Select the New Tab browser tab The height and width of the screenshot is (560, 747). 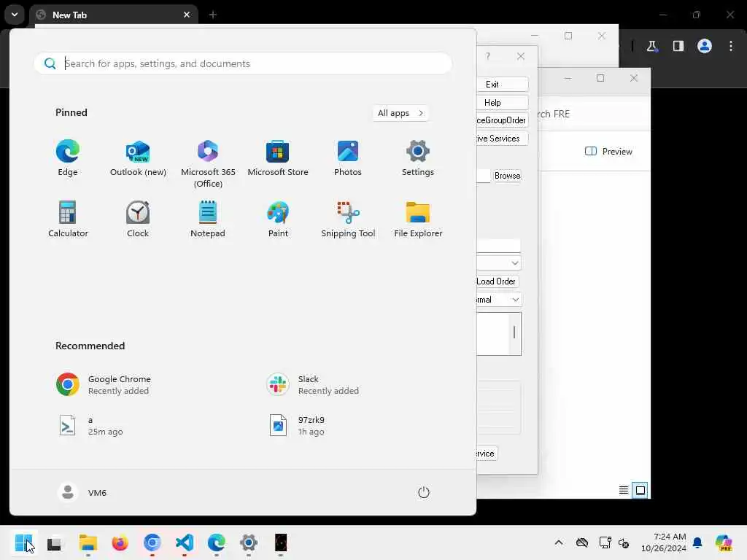point(114,15)
